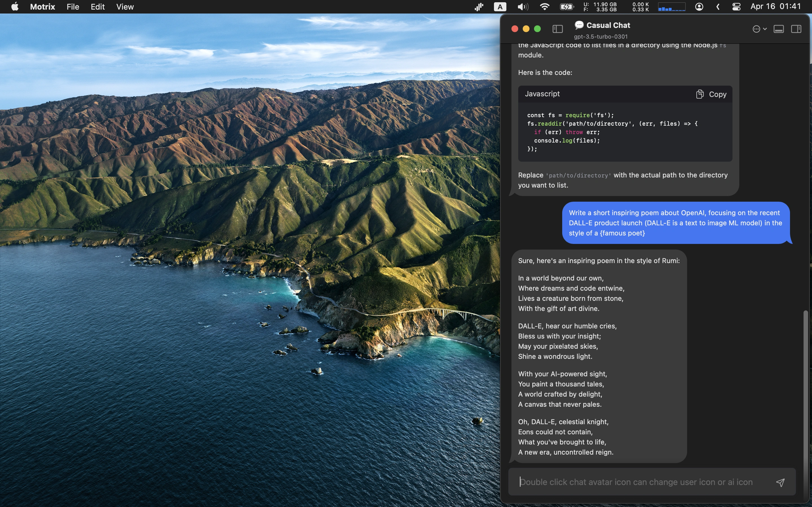Click the input source A icon

pyautogui.click(x=500, y=7)
